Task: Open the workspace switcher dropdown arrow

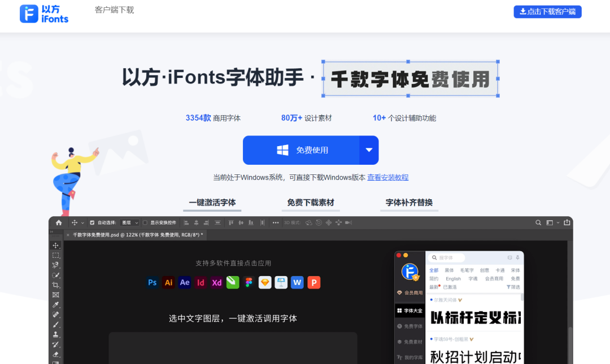Action: pos(558,223)
